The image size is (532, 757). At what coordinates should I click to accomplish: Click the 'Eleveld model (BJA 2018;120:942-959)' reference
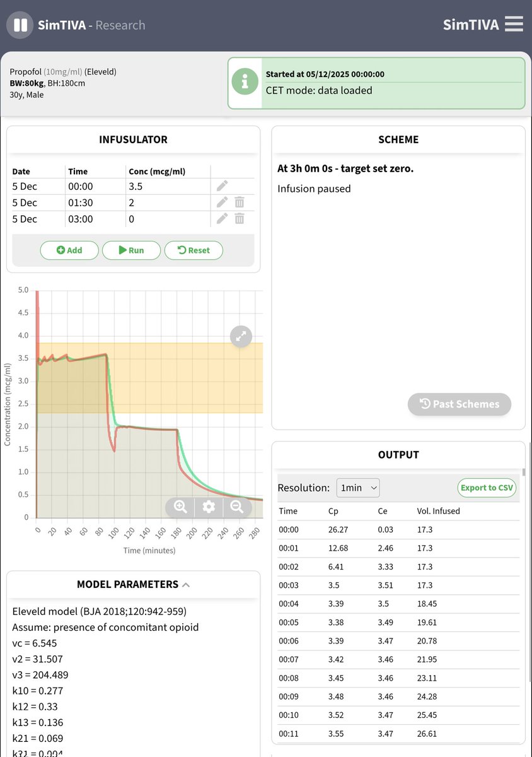(x=99, y=611)
